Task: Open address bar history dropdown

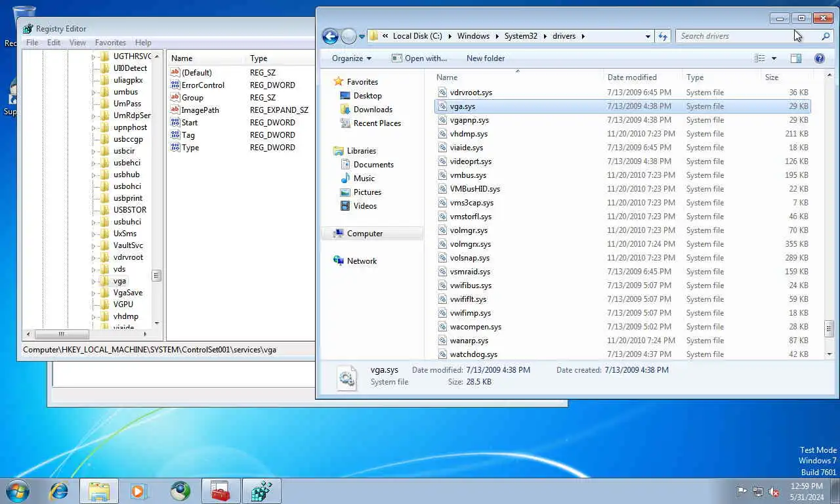Action: coord(648,36)
